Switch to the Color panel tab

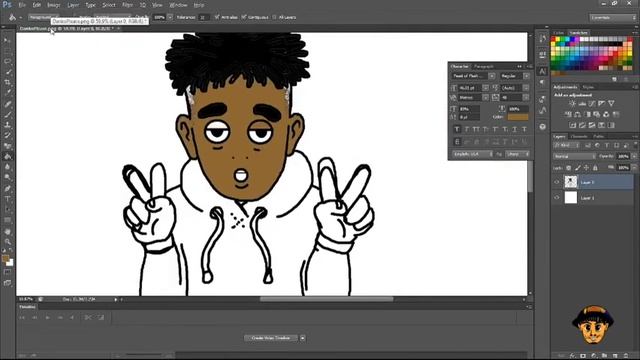(558, 33)
